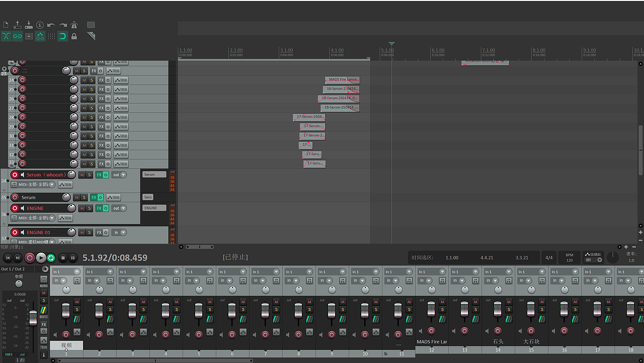Toggle auto-crossfade in the toolbar
This screenshot has width=644, height=363.
pos(6,36)
